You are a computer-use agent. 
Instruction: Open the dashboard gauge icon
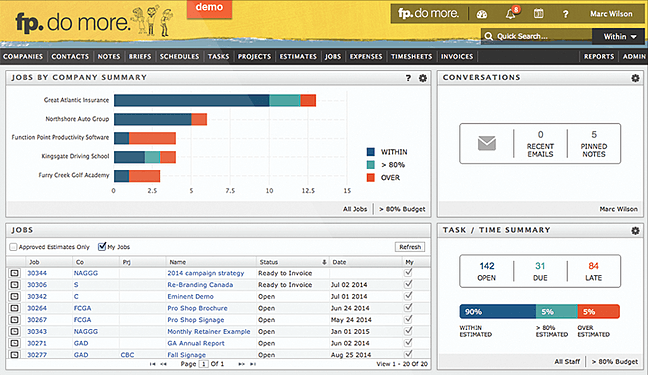(482, 14)
